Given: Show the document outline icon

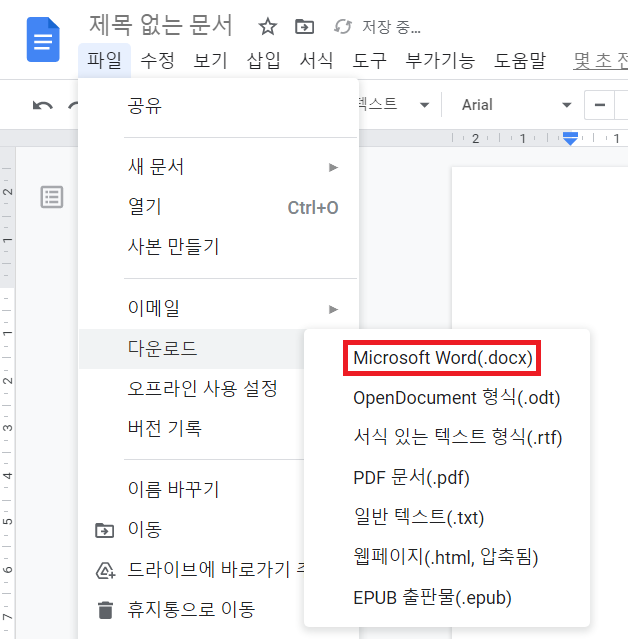Looking at the screenshot, I should [52, 197].
